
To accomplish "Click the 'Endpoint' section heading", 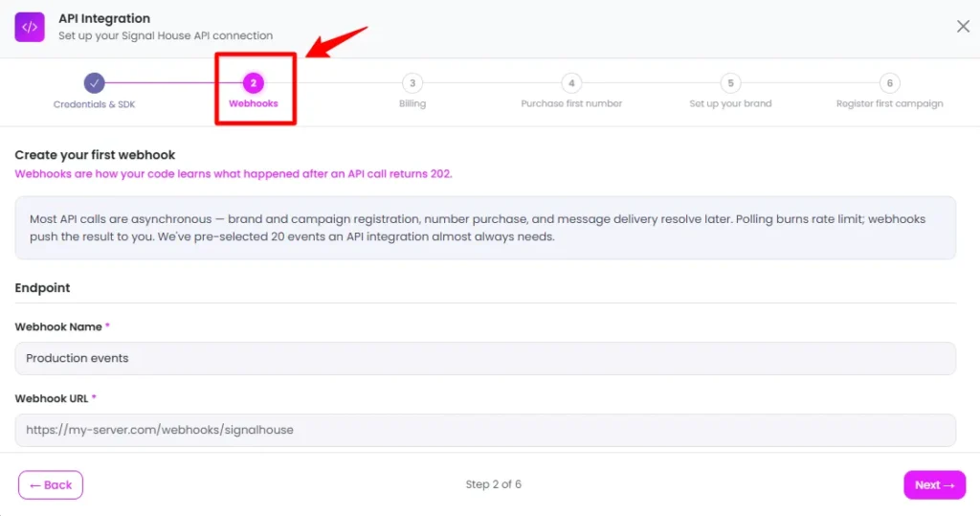I will point(42,288).
